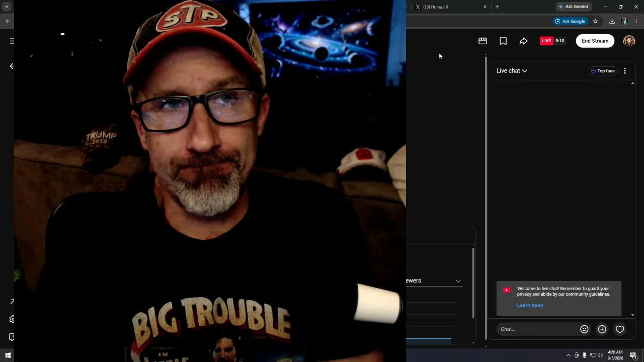Click the End Stream button
644x362 pixels.
click(x=595, y=41)
